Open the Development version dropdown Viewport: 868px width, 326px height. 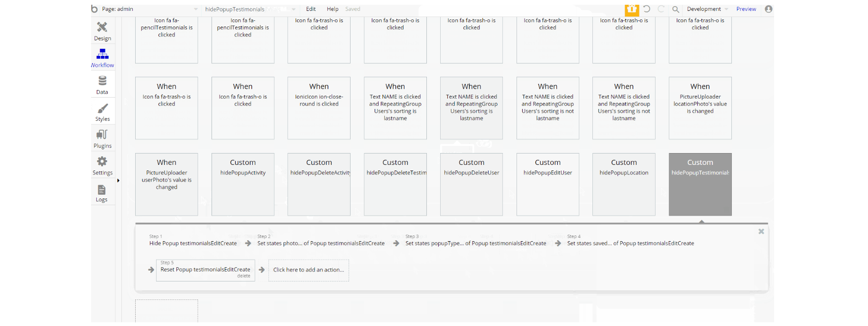point(707,9)
